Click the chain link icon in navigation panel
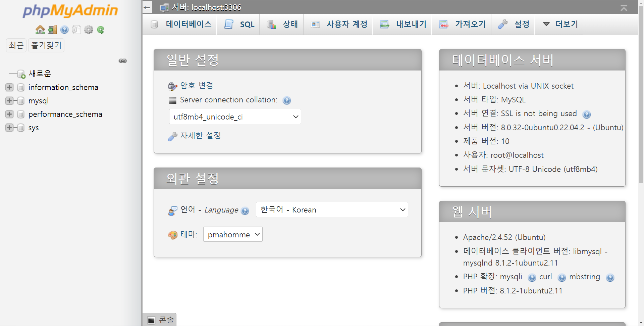The width and height of the screenshot is (644, 326). click(123, 61)
